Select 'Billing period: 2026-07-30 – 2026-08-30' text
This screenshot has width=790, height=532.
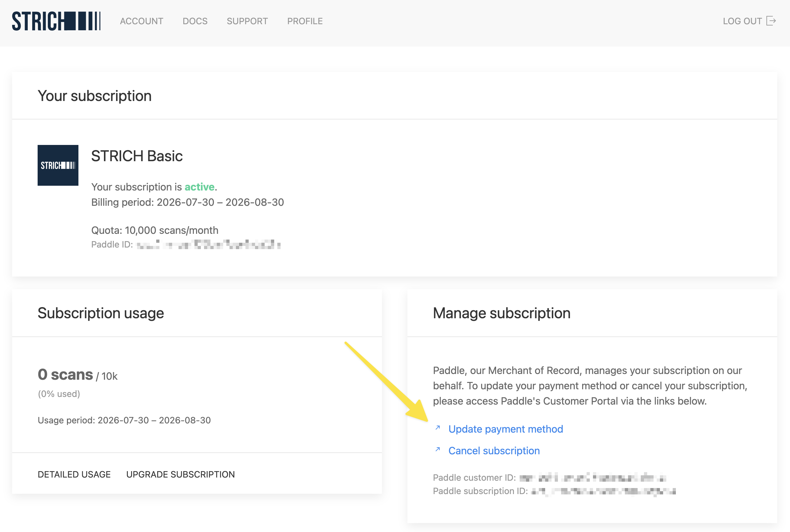(187, 202)
